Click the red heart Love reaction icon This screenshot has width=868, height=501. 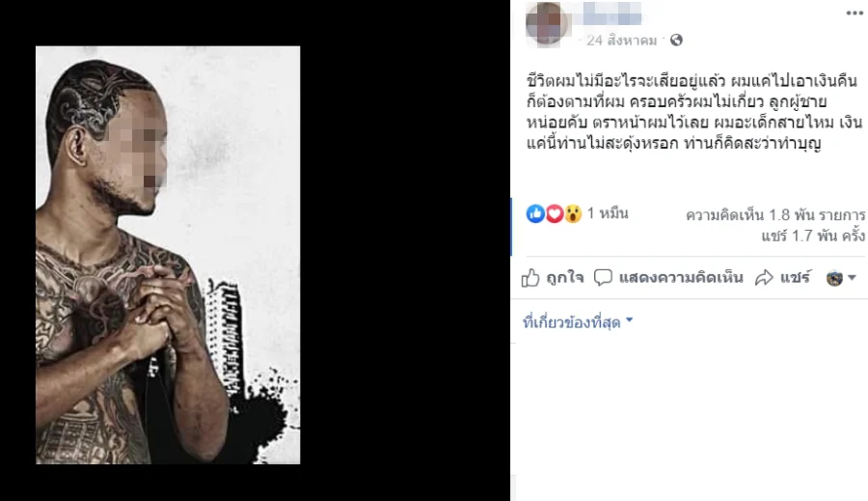[555, 213]
